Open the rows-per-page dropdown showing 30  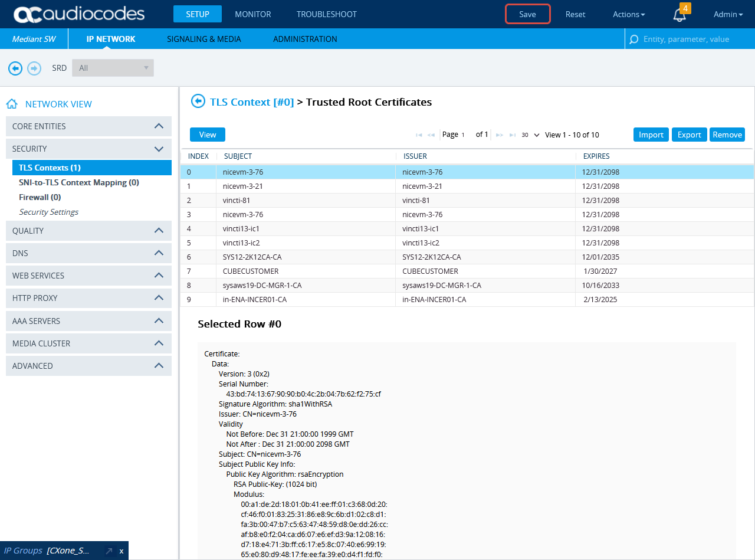530,135
